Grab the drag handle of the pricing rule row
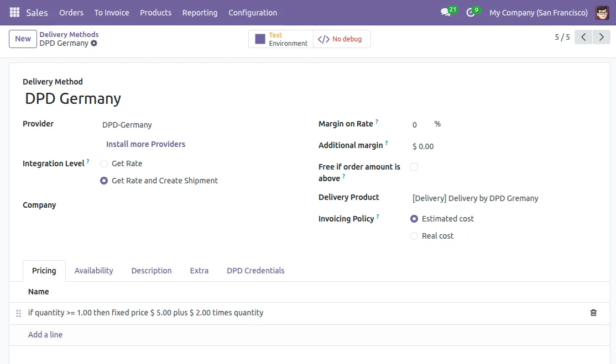616x364 pixels. coord(18,313)
